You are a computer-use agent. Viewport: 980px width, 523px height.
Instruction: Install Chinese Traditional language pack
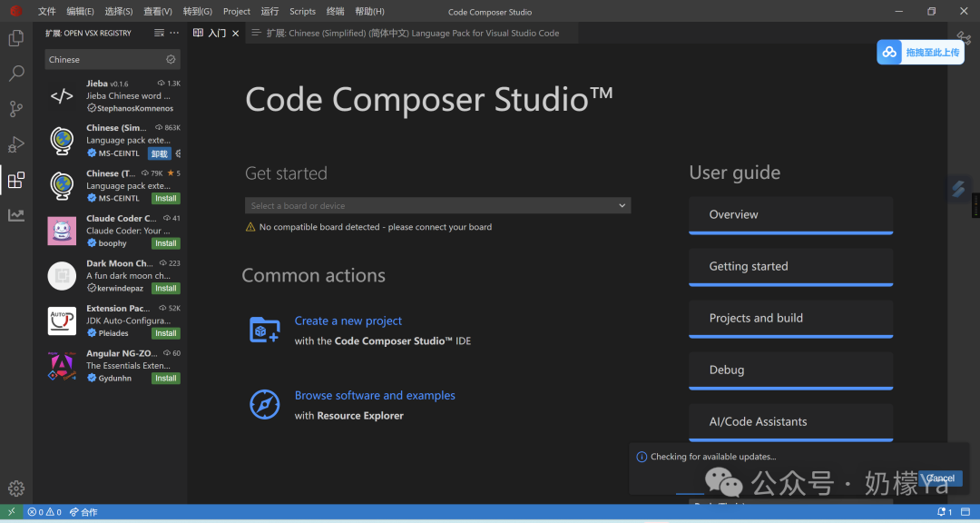(166, 198)
